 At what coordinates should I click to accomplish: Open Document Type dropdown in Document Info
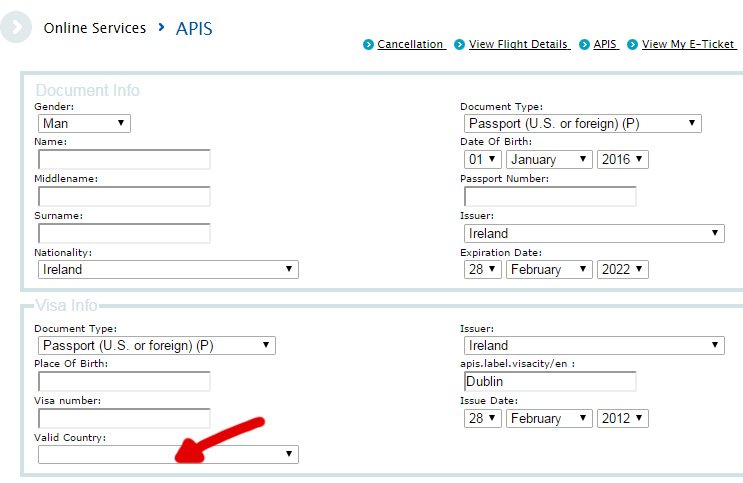pos(582,123)
